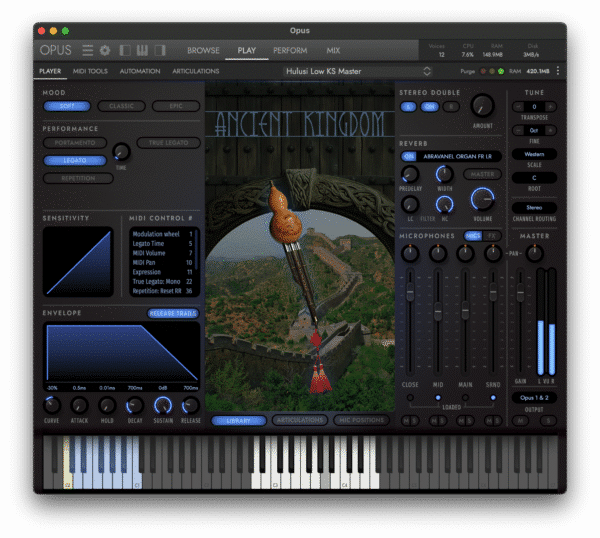
Task: Adjust the reverb Width knob
Action: pyautogui.click(x=444, y=174)
